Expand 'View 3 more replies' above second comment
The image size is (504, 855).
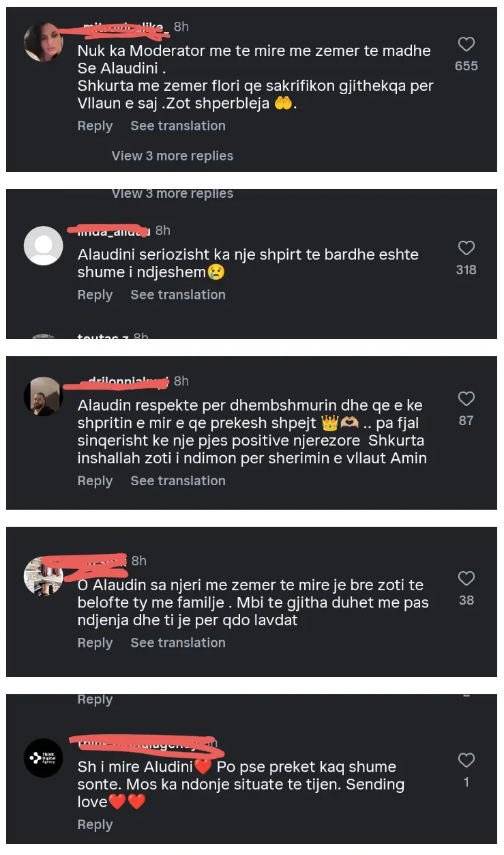[x=173, y=194]
